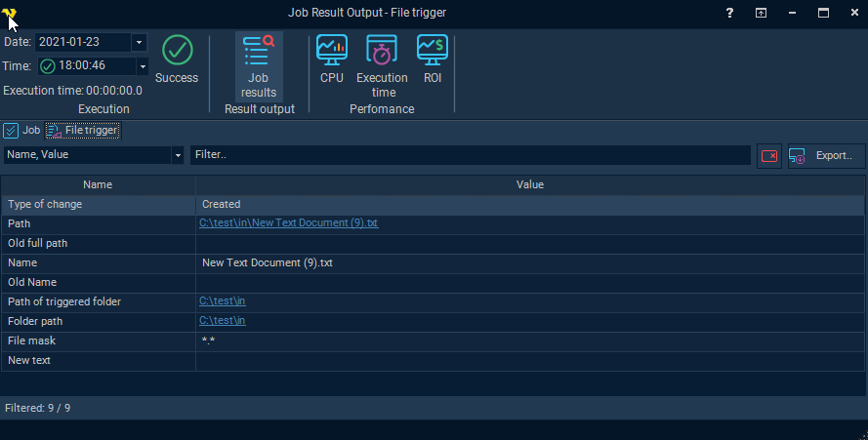
Task: Open the New Text Document (9).txt path link
Action: pos(288,223)
